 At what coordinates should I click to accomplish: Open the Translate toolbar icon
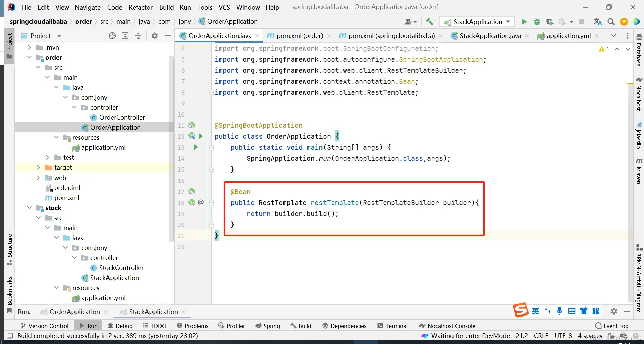(x=598, y=22)
